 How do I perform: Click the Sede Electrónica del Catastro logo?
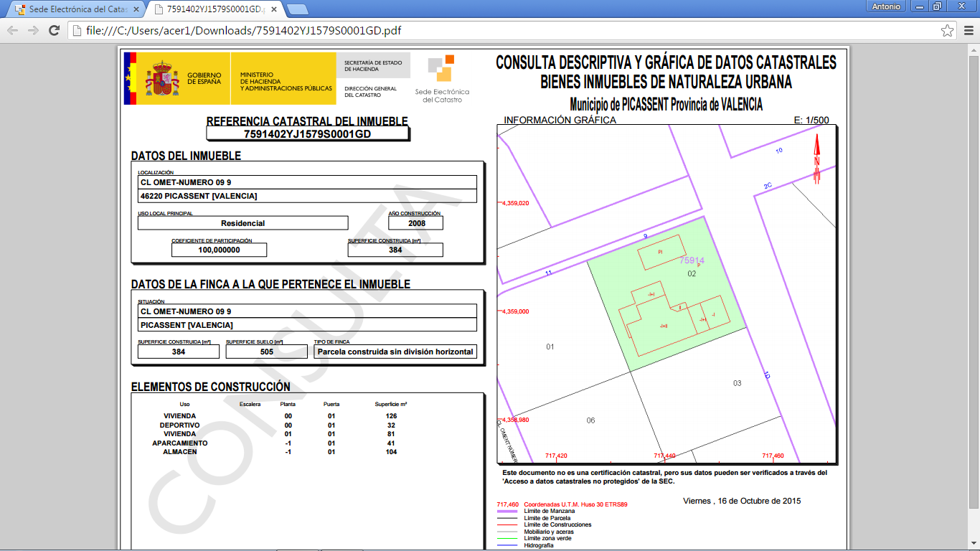tap(442, 79)
